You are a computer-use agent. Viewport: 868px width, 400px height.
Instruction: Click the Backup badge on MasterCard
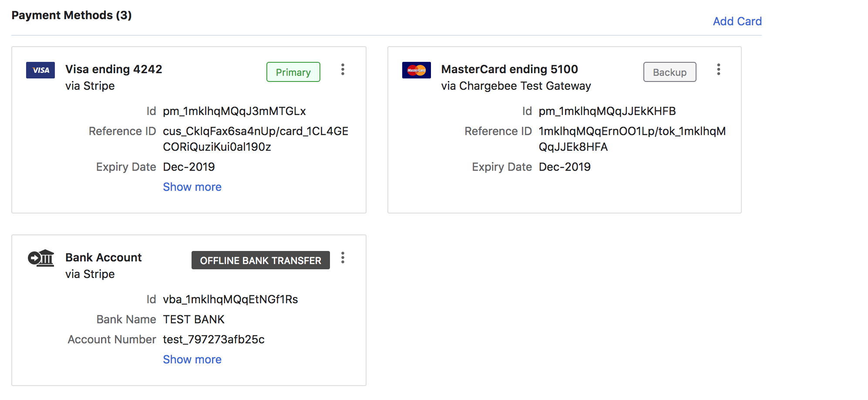tap(670, 72)
